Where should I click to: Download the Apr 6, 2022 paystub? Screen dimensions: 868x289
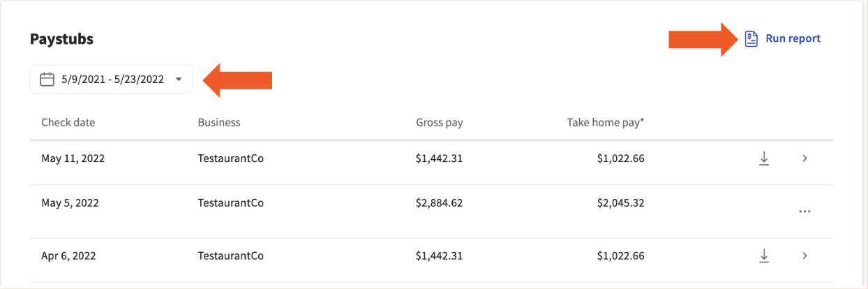pyautogui.click(x=764, y=256)
